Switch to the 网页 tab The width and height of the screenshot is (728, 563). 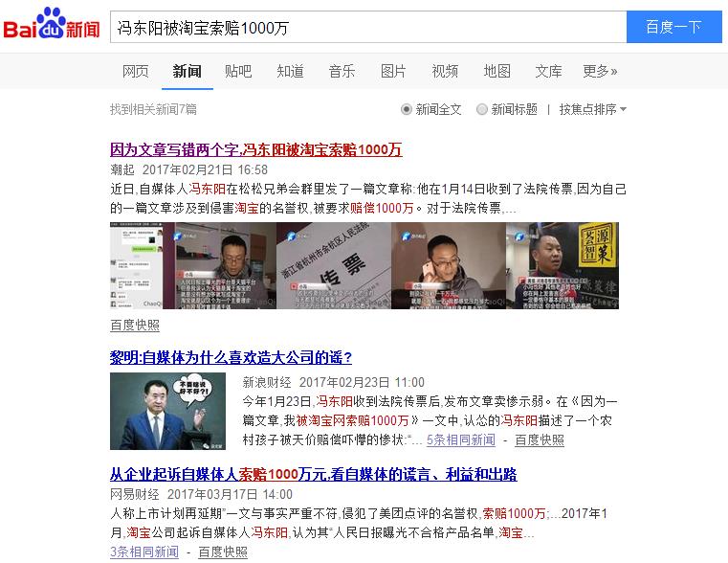(136, 71)
